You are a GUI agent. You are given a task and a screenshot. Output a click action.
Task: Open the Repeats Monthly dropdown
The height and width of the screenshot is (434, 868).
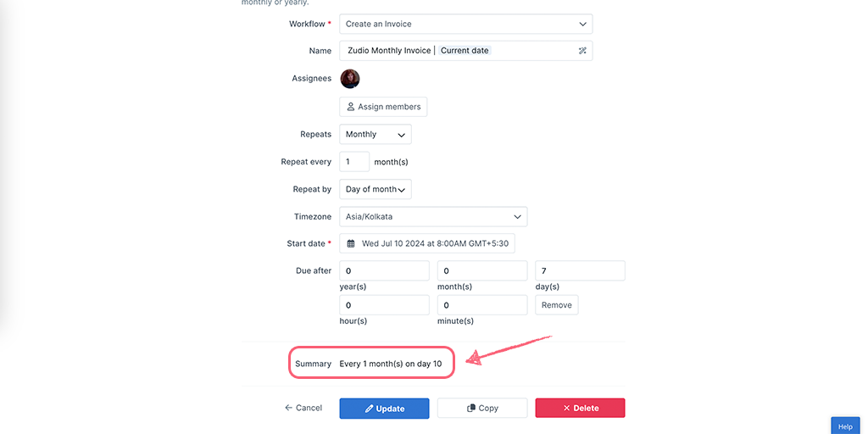pos(376,134)
